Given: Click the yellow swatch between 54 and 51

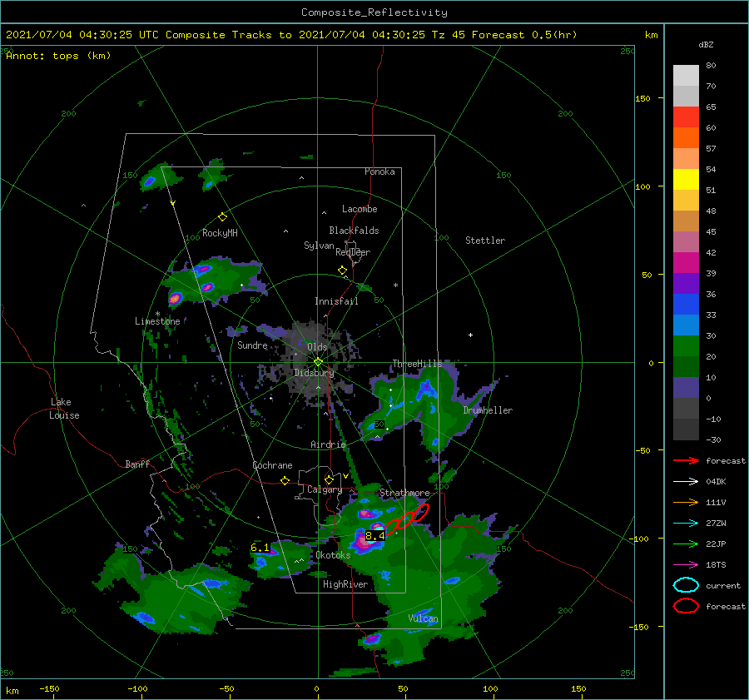Looking at the screenshot, I should (686, 180).
